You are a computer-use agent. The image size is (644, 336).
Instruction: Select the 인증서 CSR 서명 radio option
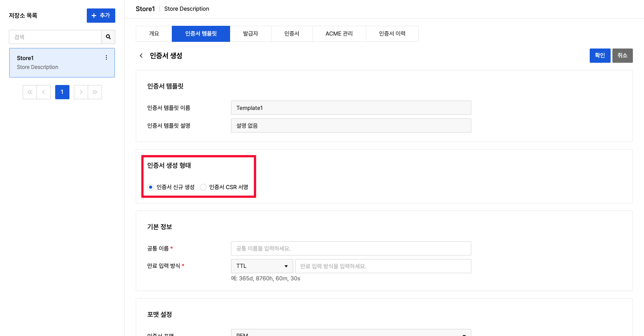pos(203,187)
